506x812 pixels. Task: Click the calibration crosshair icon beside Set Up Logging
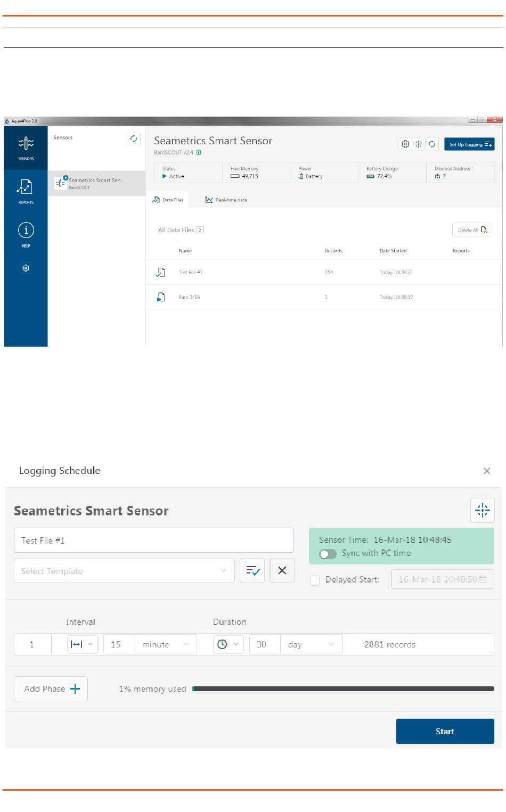(419, 144)
